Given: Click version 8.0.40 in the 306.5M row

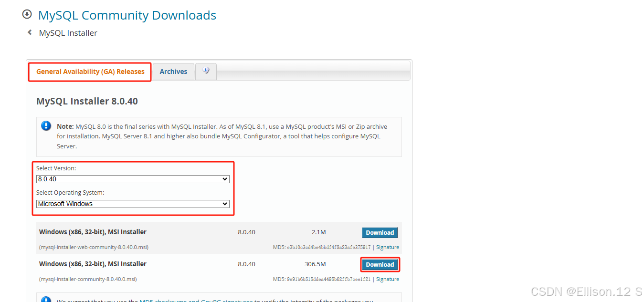Looking at the screenshot, I should click(246, 264).
